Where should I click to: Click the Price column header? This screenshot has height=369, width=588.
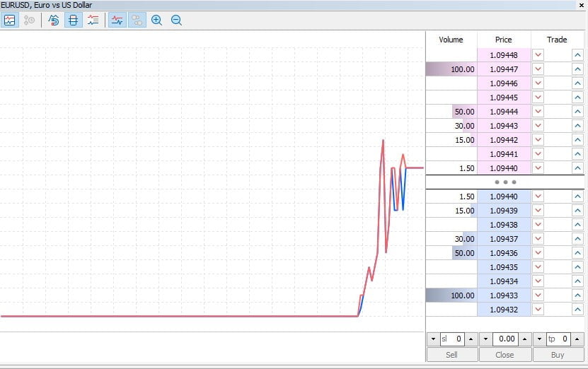[504, 40]
